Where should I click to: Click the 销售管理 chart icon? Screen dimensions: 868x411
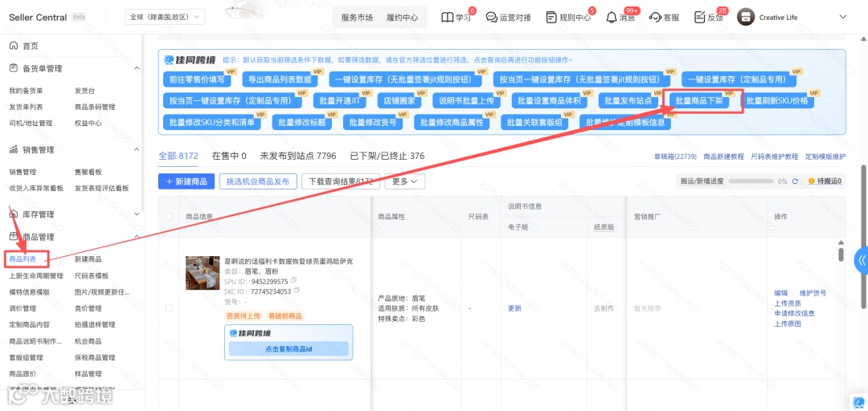(14, 149)
